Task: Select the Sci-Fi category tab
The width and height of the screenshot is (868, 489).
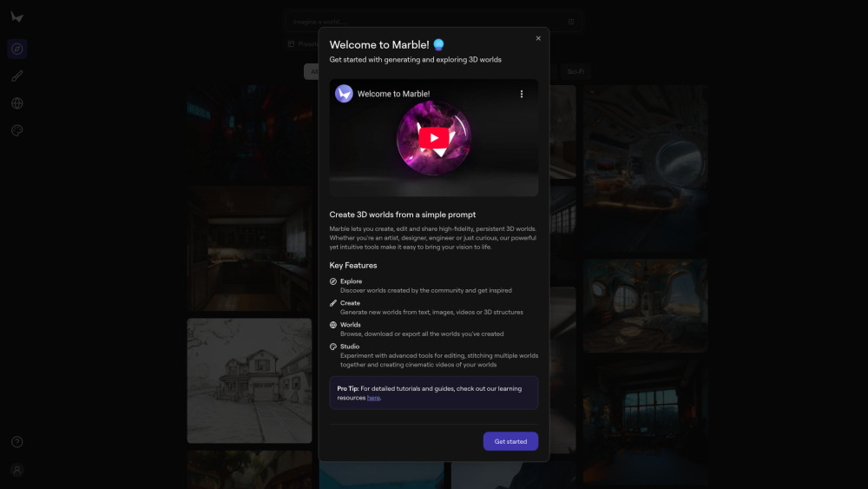Action: pyautogui.click(x=575, y=71)
